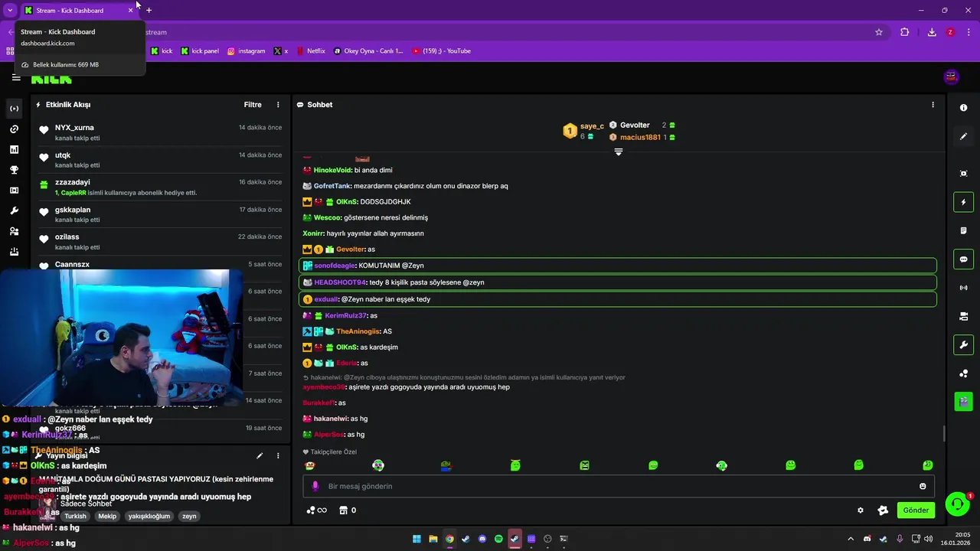Open the trophy achievements icon in sidebar

[14, 170]
